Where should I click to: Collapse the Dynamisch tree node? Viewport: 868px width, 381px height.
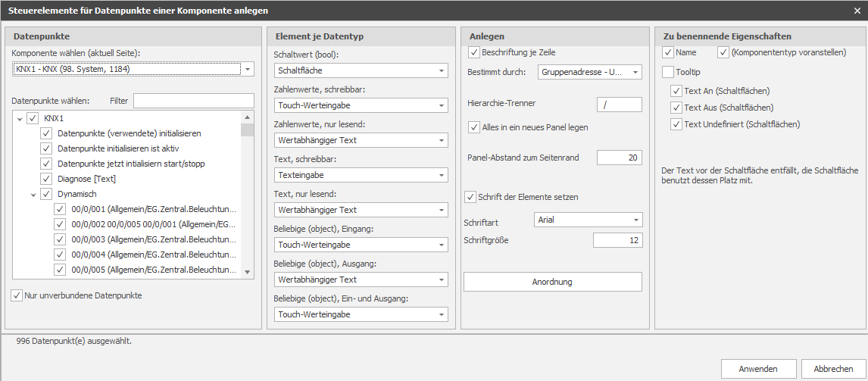pos(34,195)
